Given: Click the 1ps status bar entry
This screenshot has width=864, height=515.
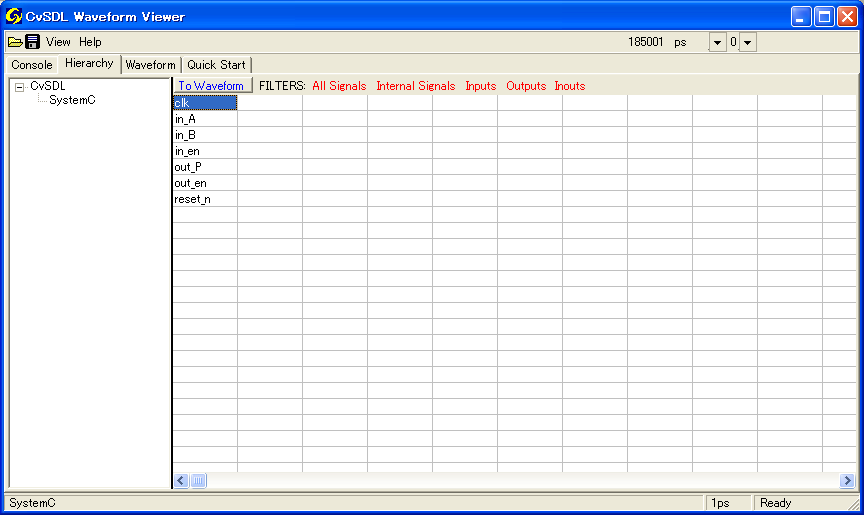Looking at the screenshot, I should [x=728, y=503].
